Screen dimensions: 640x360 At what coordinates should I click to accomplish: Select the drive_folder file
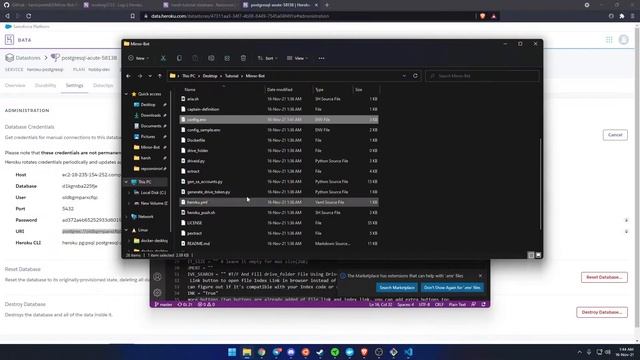click(279, 151)
